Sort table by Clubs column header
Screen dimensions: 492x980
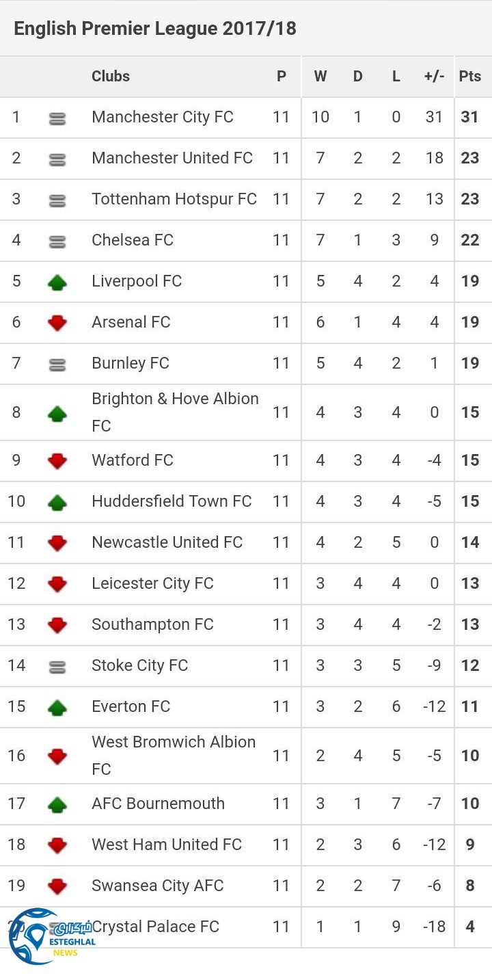pyautogui.click(x=111, y=77)
